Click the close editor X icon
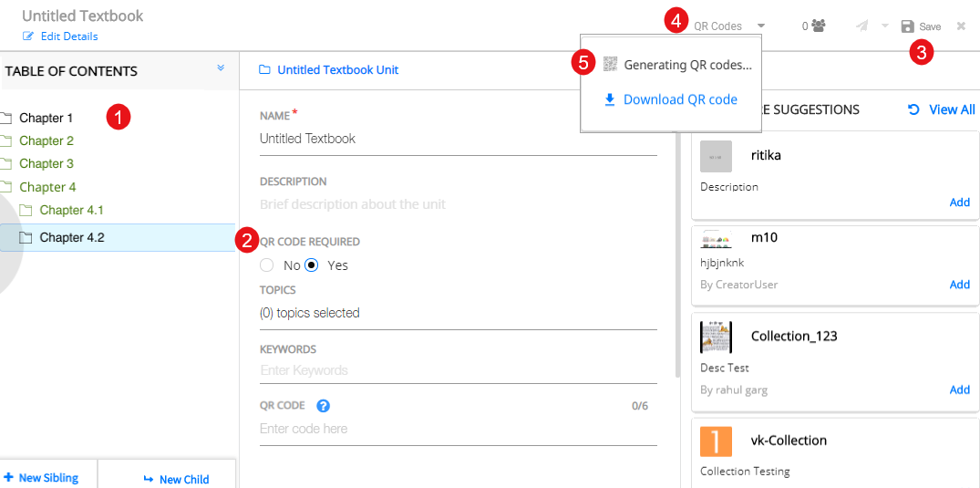 pos(961,26)
